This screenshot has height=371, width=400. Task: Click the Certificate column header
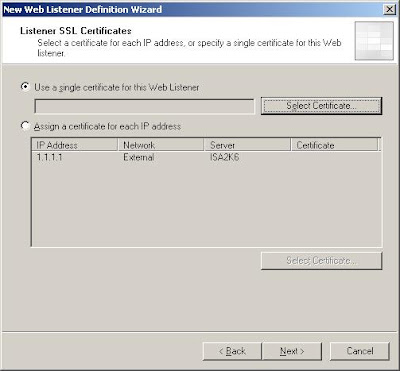tap(335, 145)
